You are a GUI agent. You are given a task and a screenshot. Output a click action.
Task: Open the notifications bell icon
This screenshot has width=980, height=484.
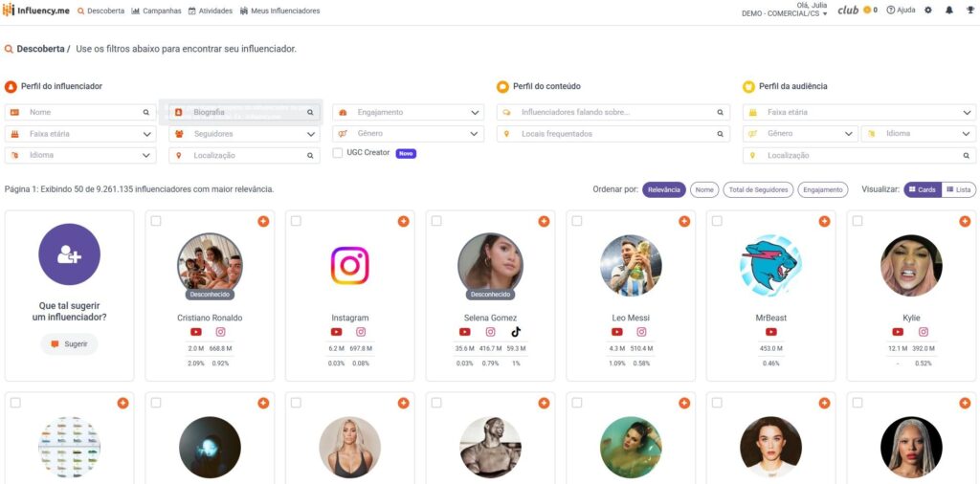click(949, 11)
